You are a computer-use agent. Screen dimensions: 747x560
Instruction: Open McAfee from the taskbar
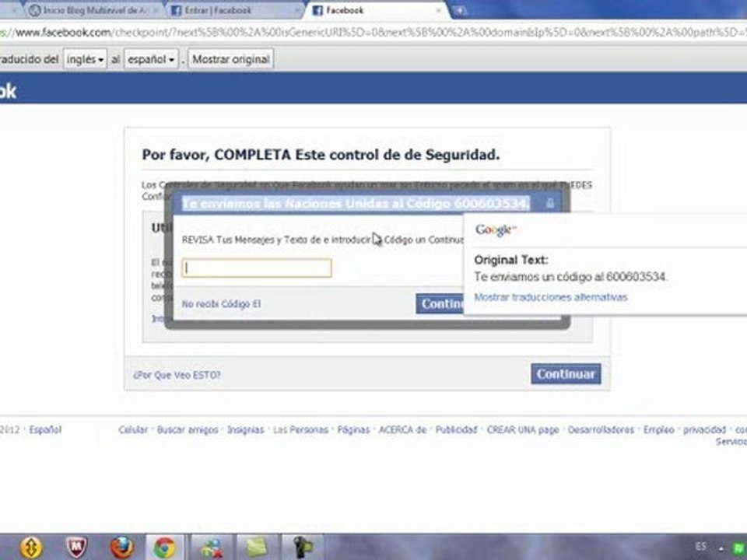pyautogui.click(x=76, y=547)
